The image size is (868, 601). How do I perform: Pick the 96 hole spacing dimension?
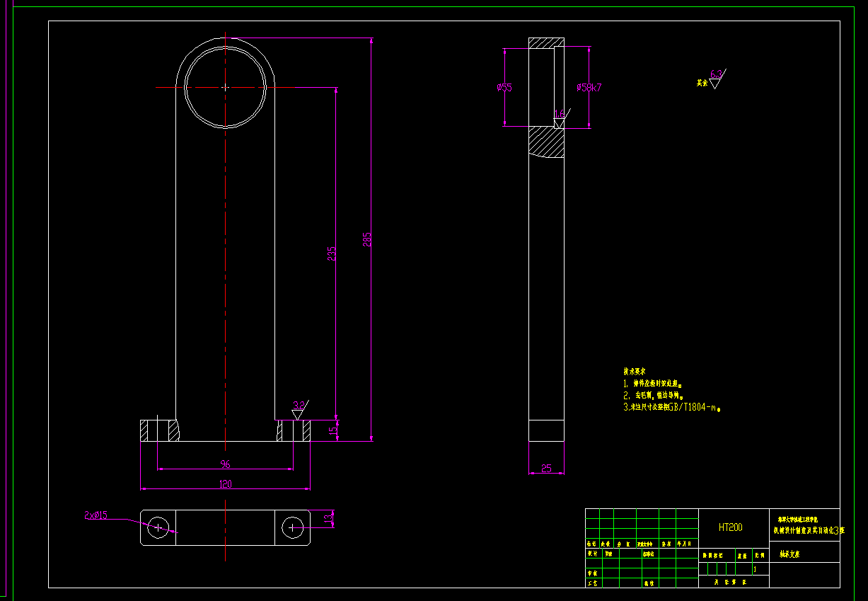point(226,464)
